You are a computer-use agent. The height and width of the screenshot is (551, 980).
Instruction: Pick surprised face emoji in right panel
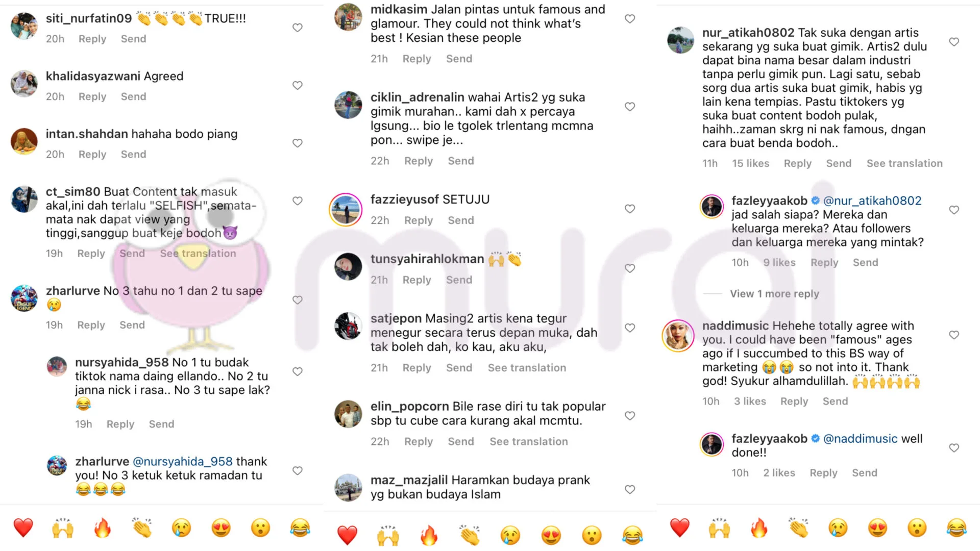point(917,528)
